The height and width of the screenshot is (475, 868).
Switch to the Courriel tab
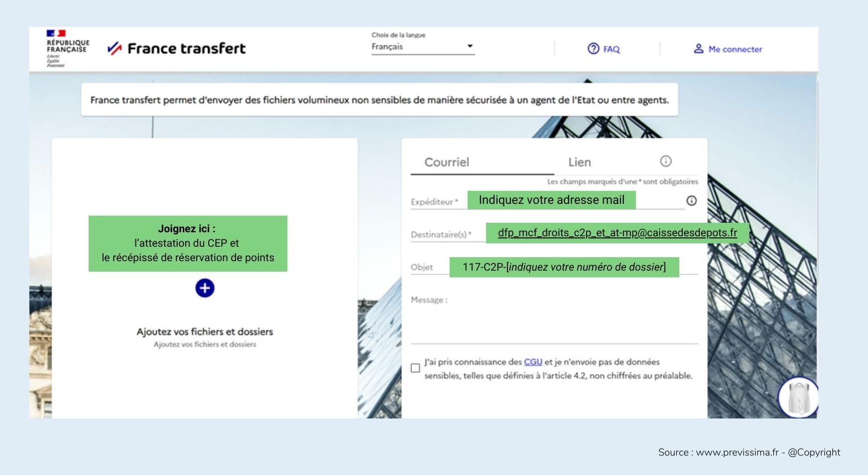[446, 162]
